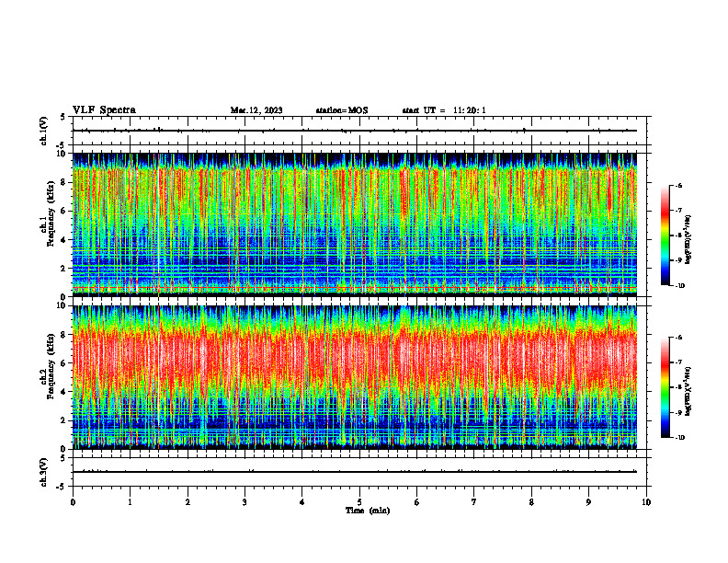Click the "-8" label on ch.1 color bar
Image resolution: width=728 pixels, height=563 pixels.
click(x=678, y=236)
